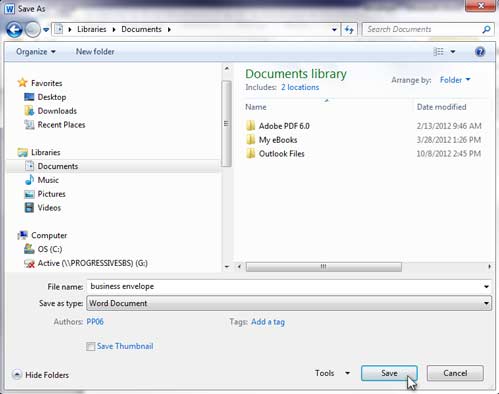Open the Organize menu
This screenshot has height=394, width=499.
coord(36,52)
